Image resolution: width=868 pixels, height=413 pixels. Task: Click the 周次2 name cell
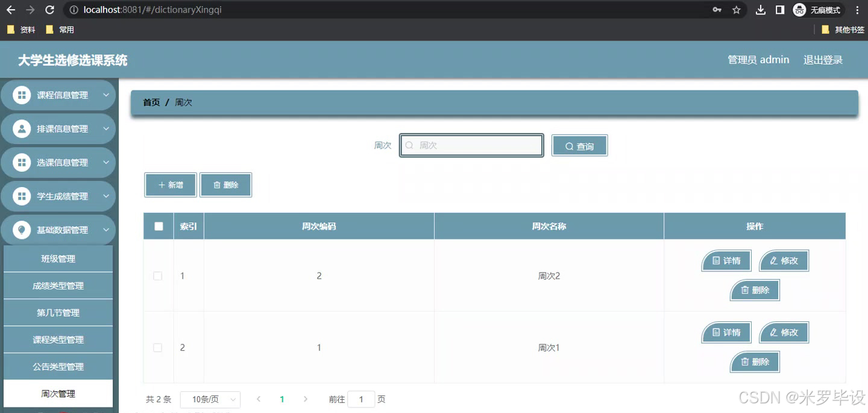point(549,276)
